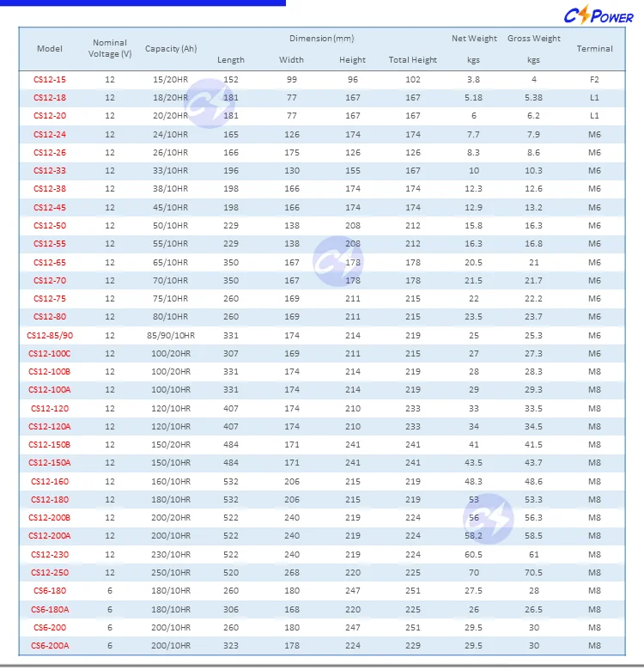Select model name CS12-80
This screenshot has width=644, height=670.
tap(50, 317)
